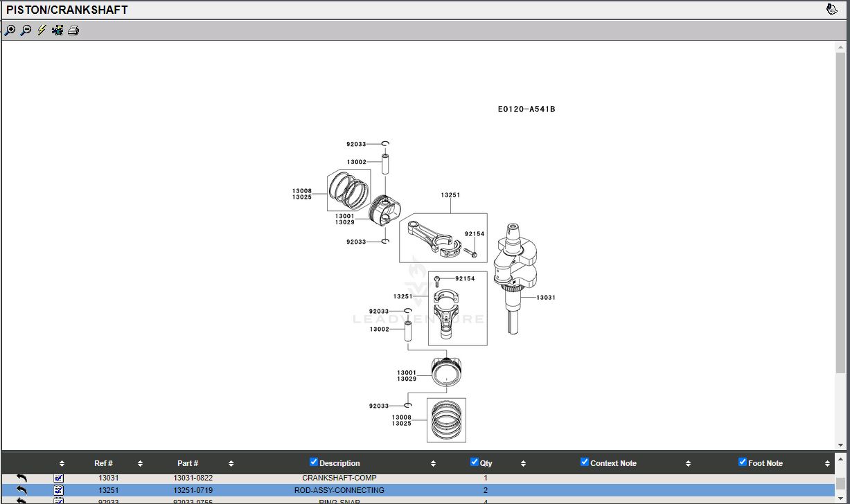Click the diagram's vertical scrollbar up arrow
850x504 pixels.
841,47
